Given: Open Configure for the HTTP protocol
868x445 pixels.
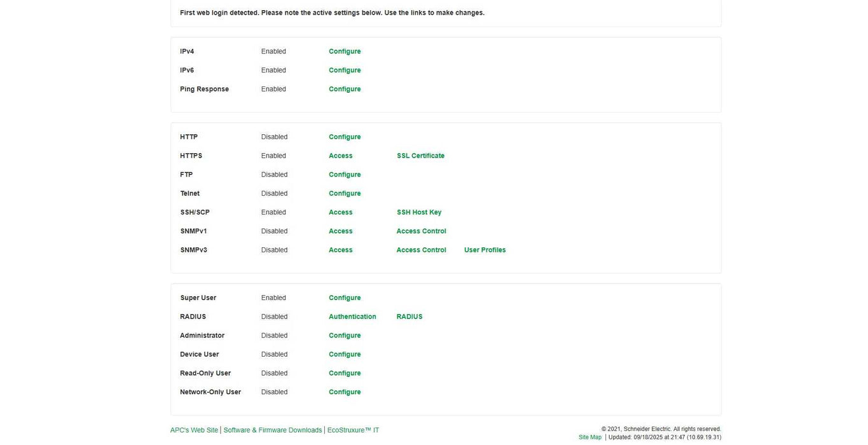Looking at the screenshot, I should 344,137.
